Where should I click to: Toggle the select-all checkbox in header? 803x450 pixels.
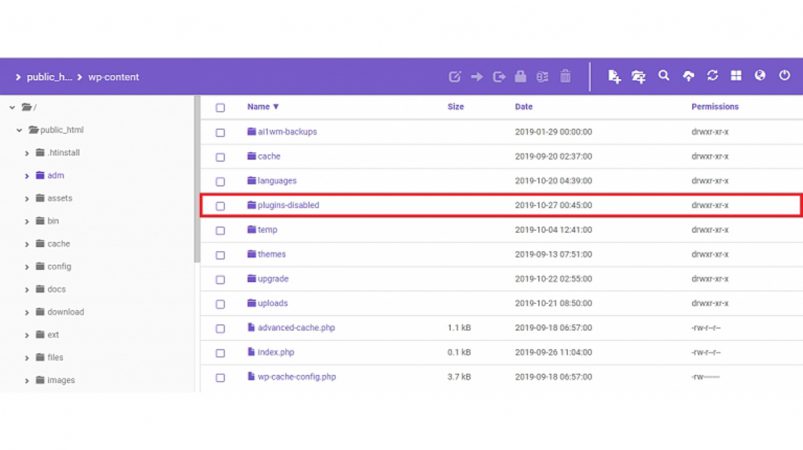[x=220, y=108]
